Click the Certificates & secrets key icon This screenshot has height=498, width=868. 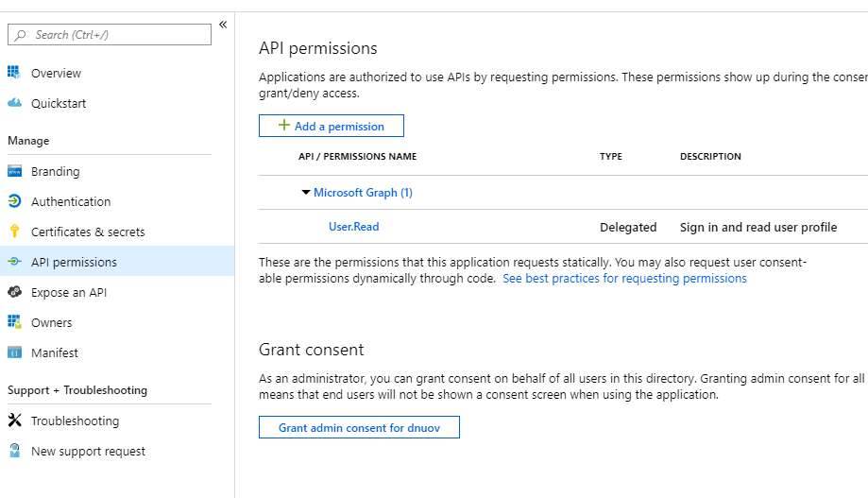[14, 231]
